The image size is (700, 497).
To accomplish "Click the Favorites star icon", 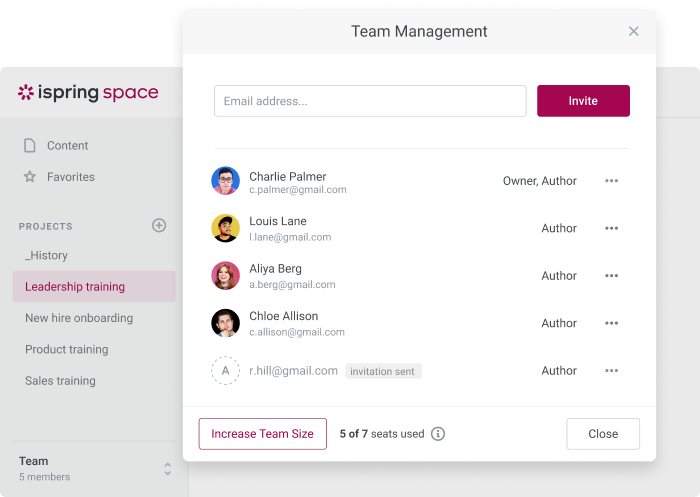I will pos(30,177).
